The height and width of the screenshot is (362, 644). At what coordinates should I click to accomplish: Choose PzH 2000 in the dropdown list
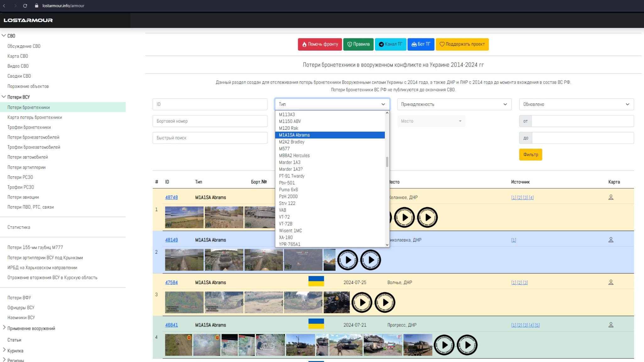point(288,196)
